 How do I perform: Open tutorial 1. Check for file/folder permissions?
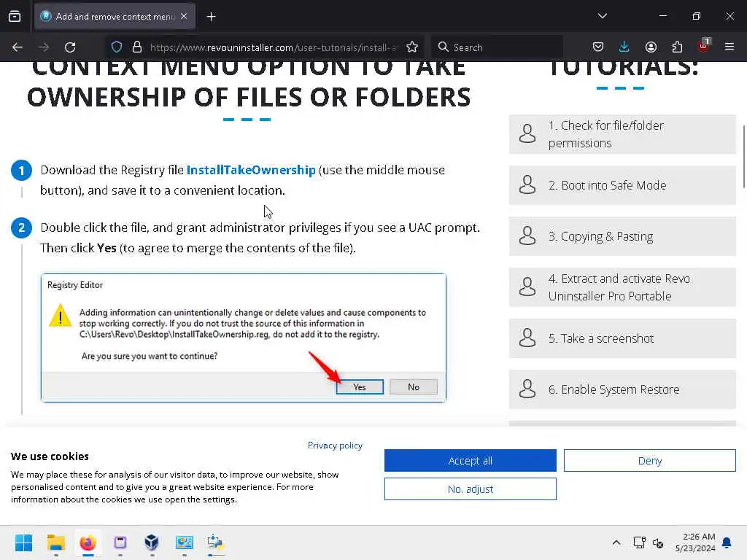(x=622, y=134)
